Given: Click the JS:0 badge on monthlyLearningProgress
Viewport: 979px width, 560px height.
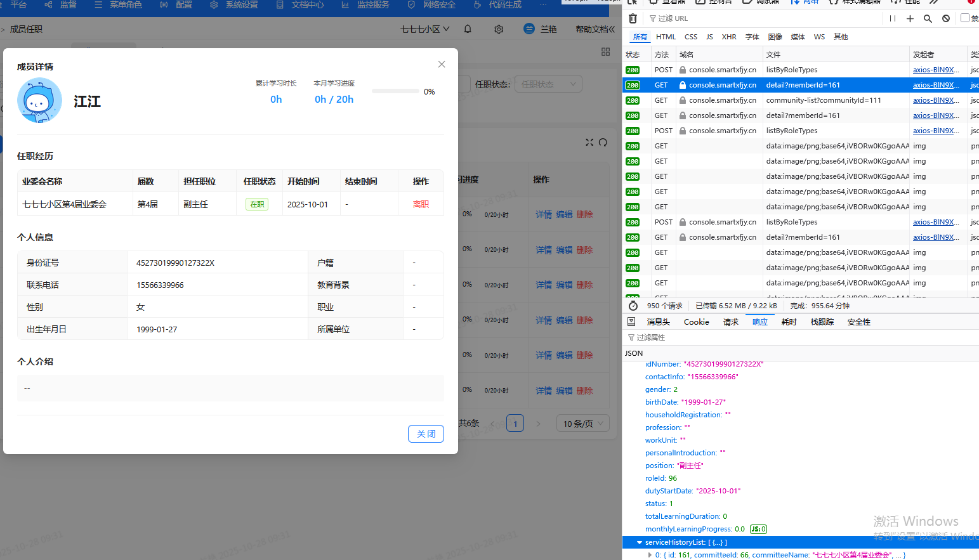Looking at the screenshot, I should click(758, 529).
